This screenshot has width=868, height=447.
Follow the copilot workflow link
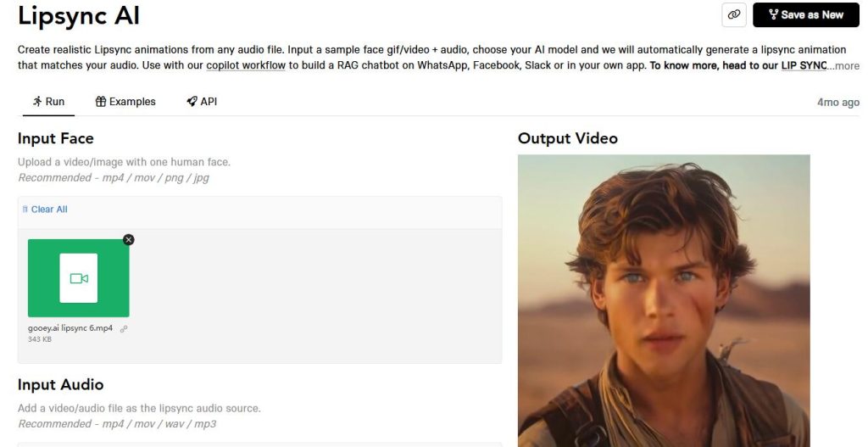[x=246, y=65]
